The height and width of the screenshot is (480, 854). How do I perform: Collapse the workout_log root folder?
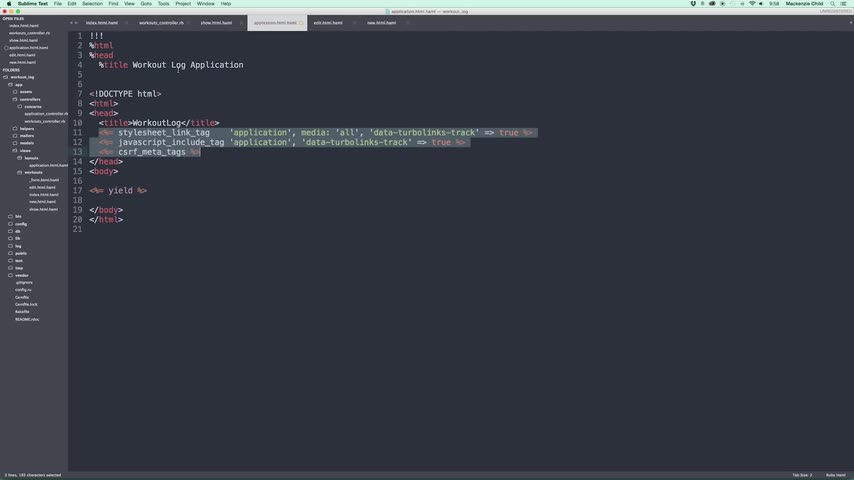coord(22,77)
